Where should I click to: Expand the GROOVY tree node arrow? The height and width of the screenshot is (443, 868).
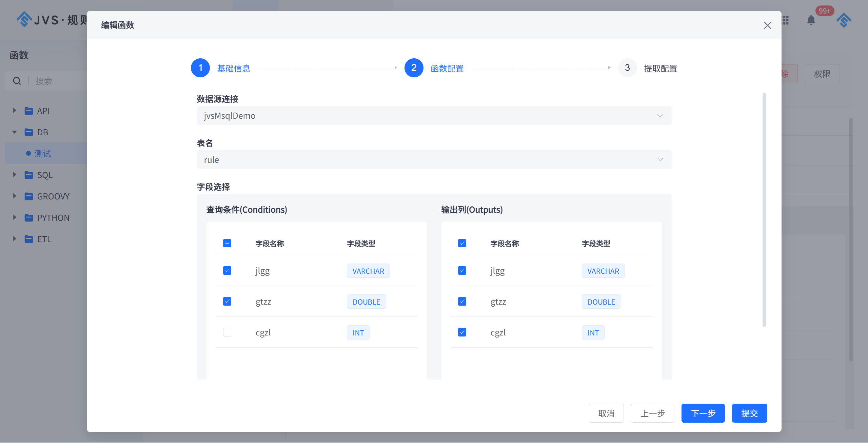pos(15,196)
